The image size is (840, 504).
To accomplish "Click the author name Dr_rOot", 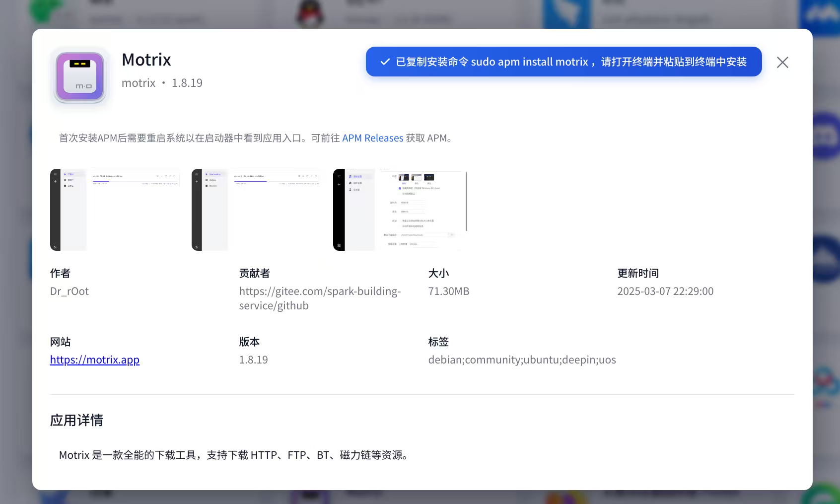I will click(70, 291).
